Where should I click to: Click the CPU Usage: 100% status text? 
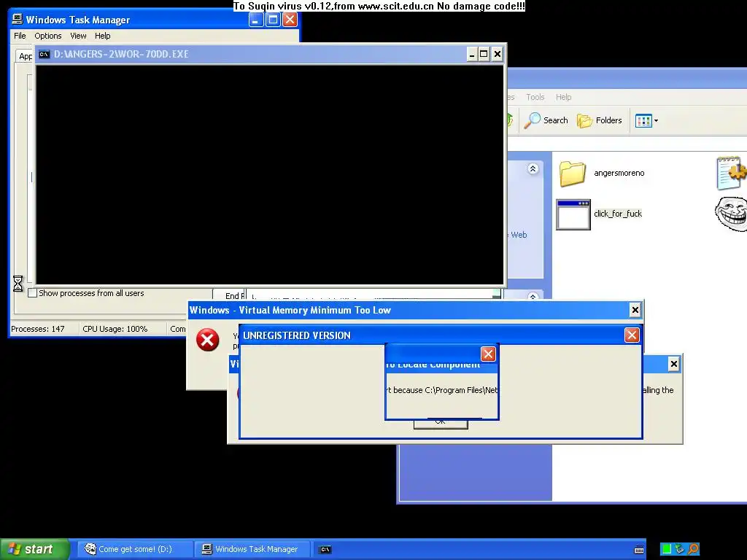[115, 329]
